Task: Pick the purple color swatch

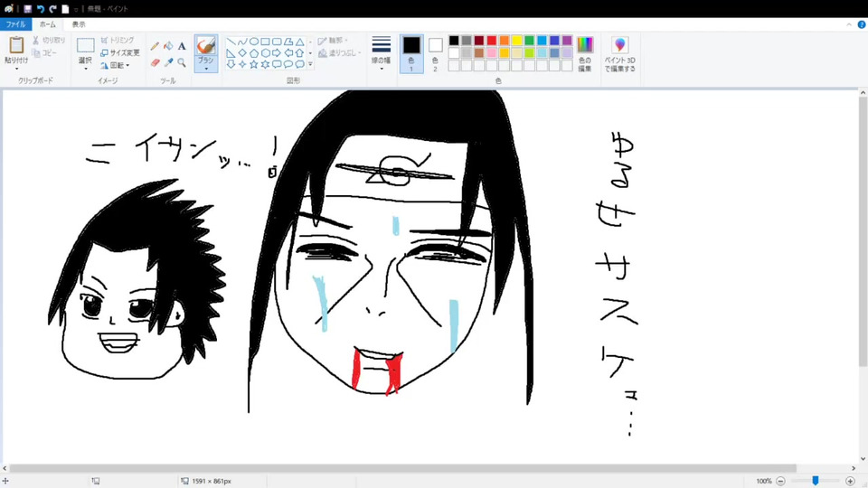Action: tap(567, 41)
